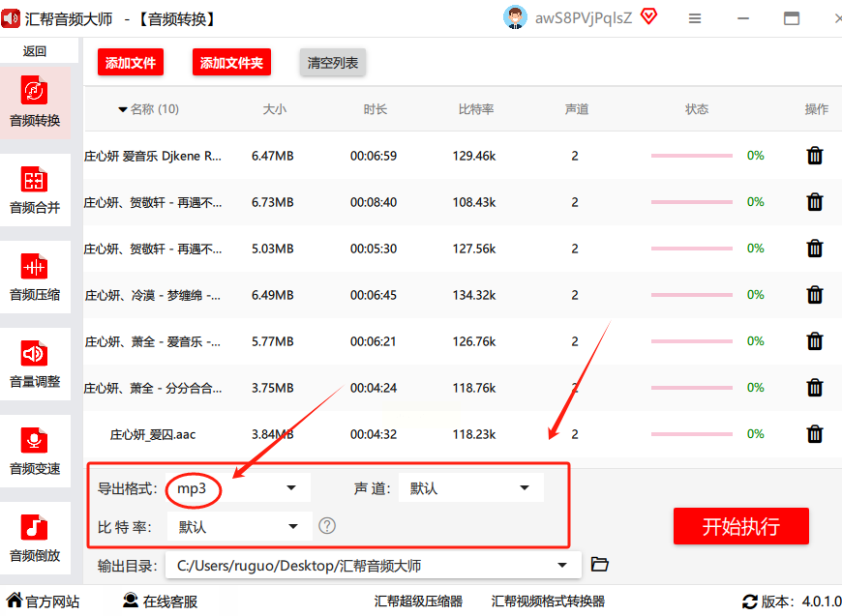Click the app logo speaker icon
The height and width of the screenshot is (616, 842).
[11, 18]
